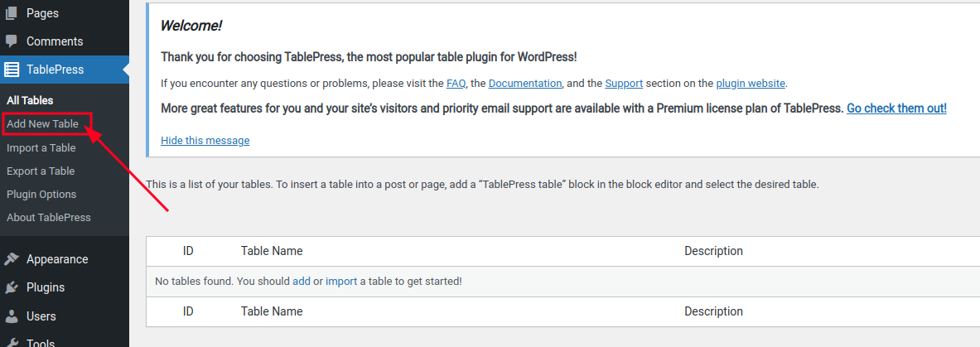980x347 pixels.
Task: Click the TablePress table icon
Action: point(12,70)
